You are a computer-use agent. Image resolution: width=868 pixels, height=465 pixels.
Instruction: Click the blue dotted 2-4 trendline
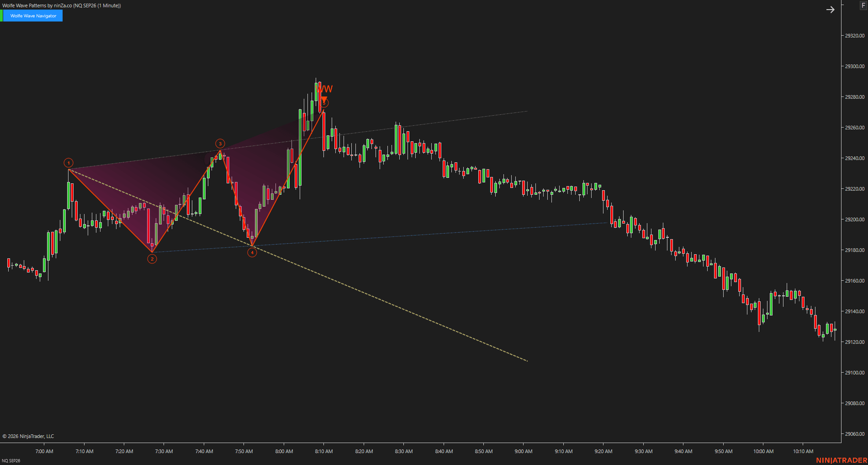pos(379,237)
